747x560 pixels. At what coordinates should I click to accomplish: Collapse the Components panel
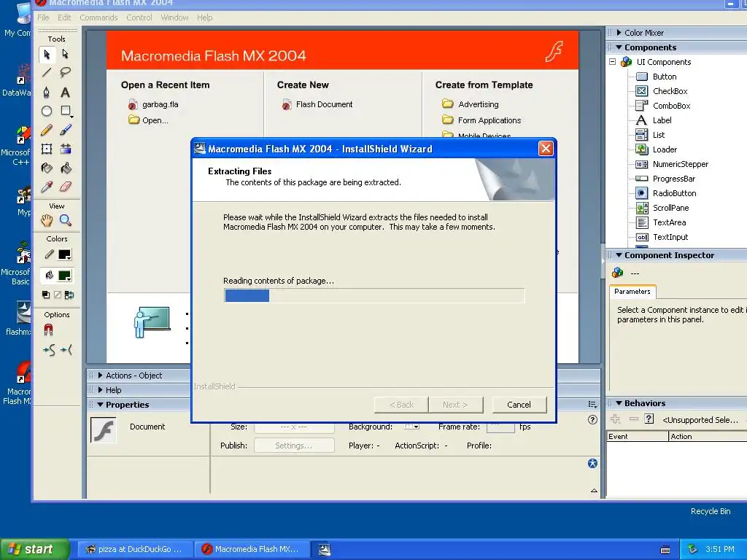(x=619, y=47)
